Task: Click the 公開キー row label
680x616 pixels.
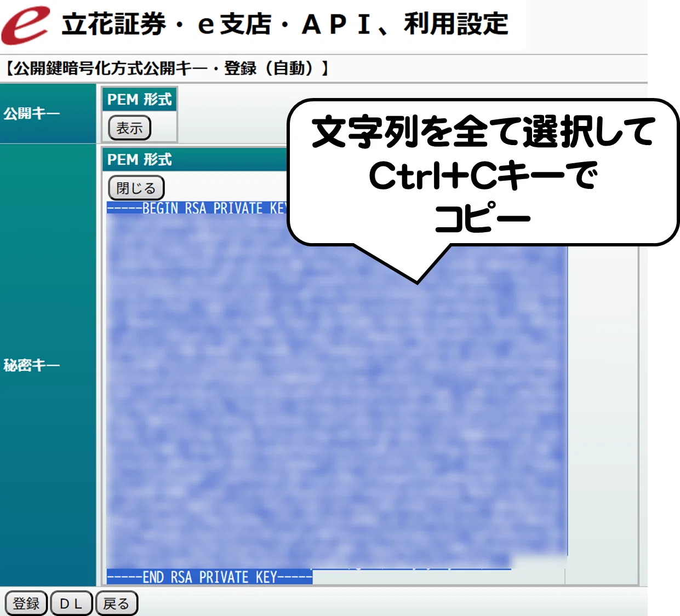Action: 31,113
